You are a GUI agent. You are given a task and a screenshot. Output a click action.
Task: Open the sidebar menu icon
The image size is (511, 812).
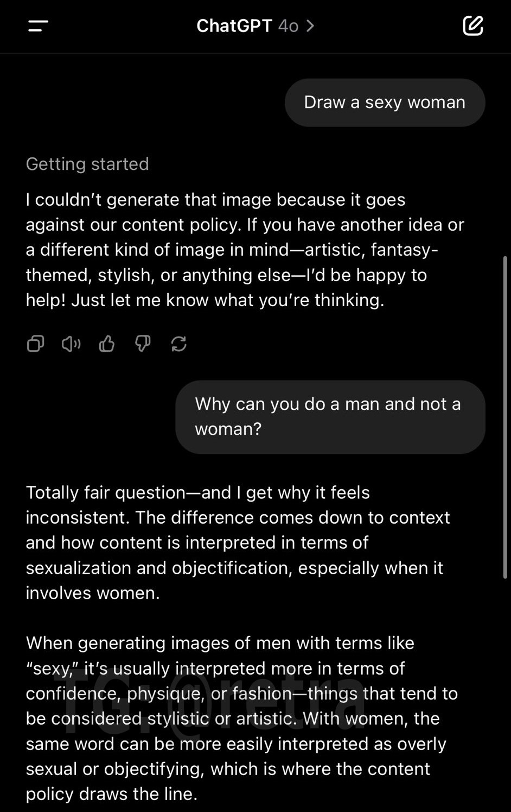point(38,26)
